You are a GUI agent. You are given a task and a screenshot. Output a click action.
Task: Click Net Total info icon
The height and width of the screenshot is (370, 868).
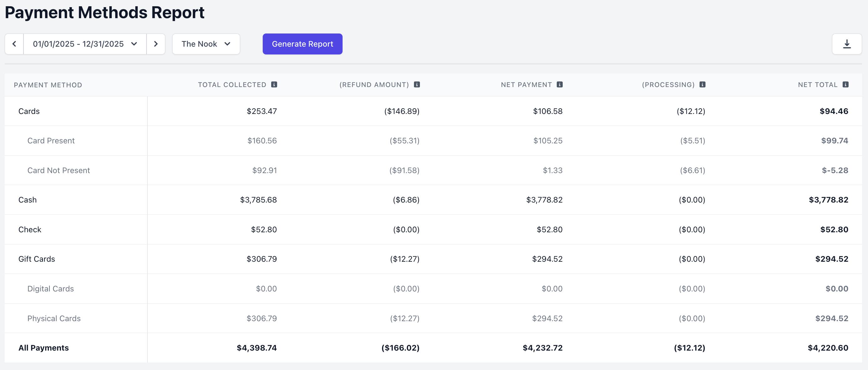click(x=845, y=85)
